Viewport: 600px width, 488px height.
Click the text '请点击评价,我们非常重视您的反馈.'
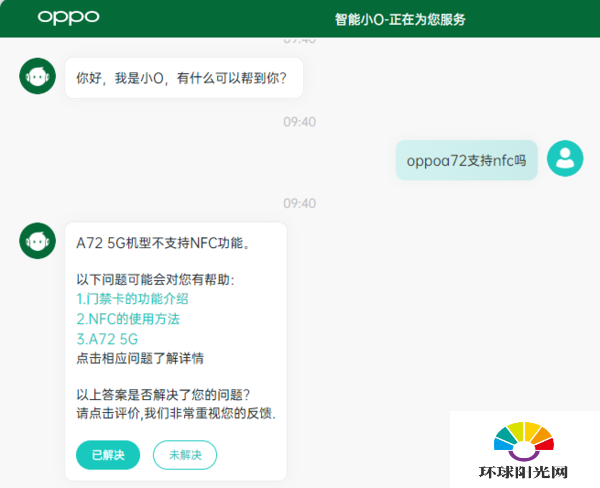click(x=176, y=413)
